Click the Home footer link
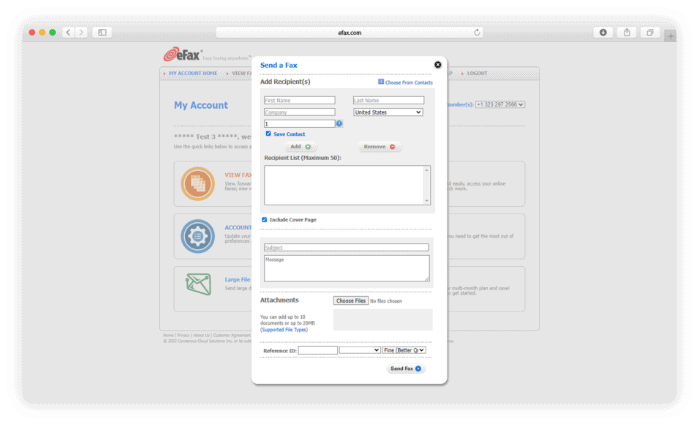 [168, 335]
